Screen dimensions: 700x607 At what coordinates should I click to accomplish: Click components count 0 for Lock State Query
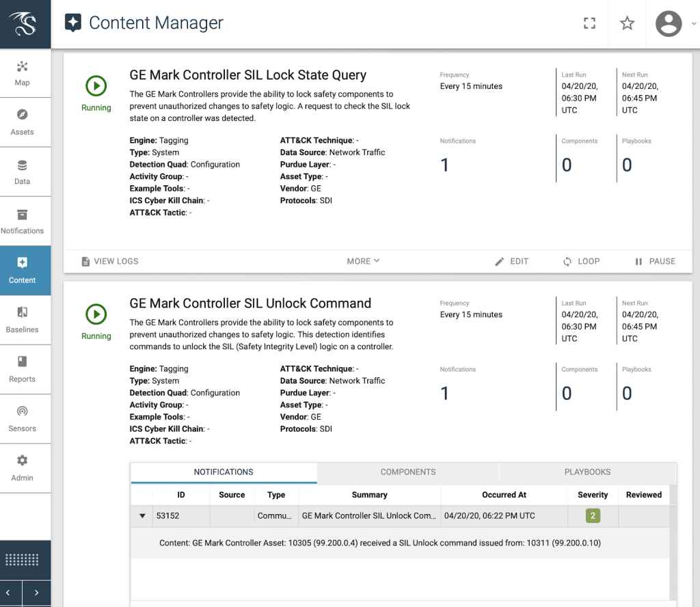point(567,165)
